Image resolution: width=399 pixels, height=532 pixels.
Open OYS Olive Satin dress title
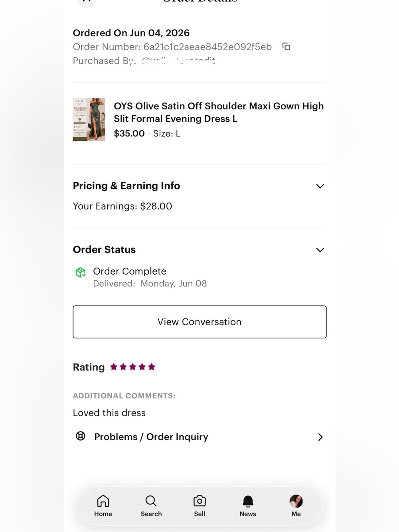219,112
